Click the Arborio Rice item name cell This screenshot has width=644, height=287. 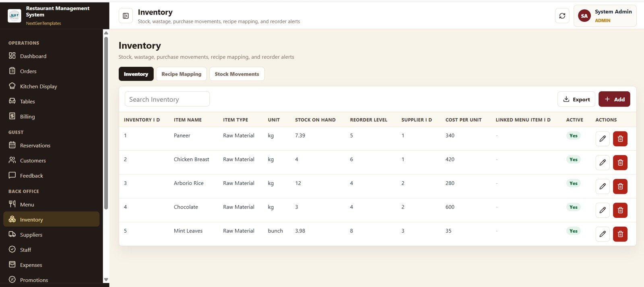click(188, 183)
